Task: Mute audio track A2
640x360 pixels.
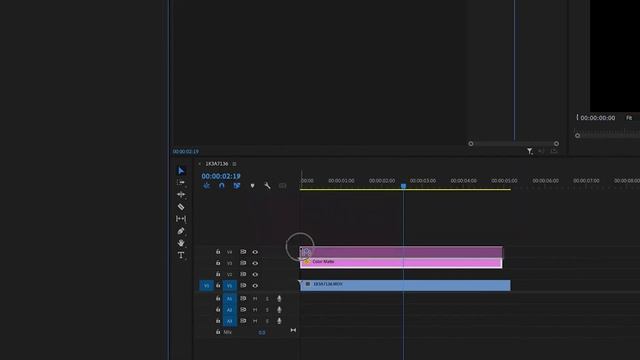Action: coord(255,310)
